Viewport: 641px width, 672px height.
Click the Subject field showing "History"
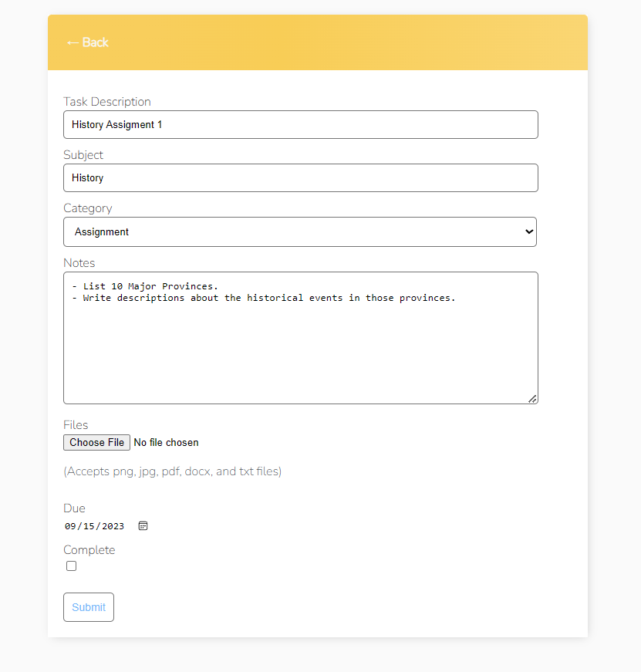[300, 177]
